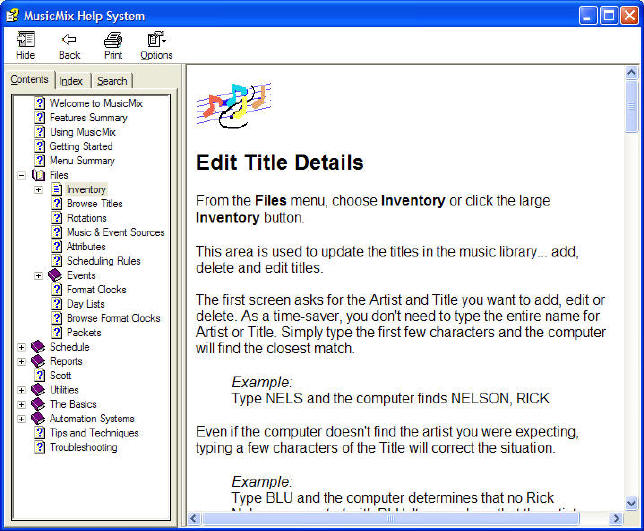Click the Inventory page icon
644x531 pixels.
(x=57, y=189)
